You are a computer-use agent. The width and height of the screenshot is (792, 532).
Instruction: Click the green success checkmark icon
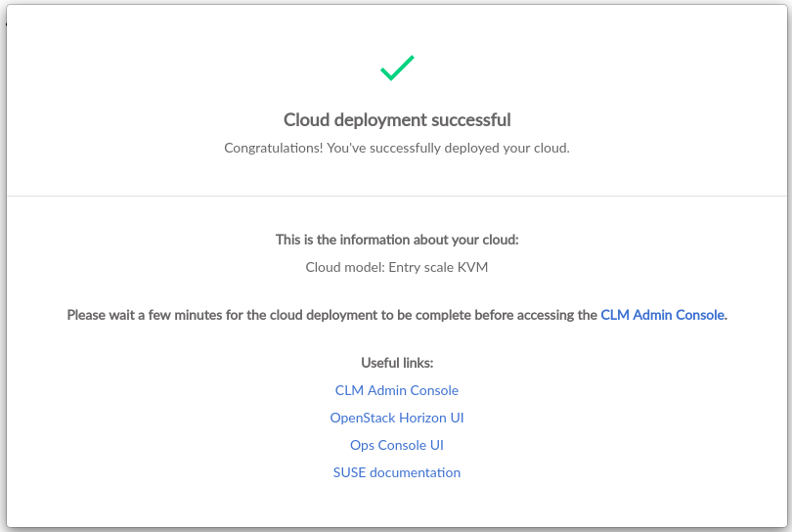pyautogui.click(x=397, y=67)
